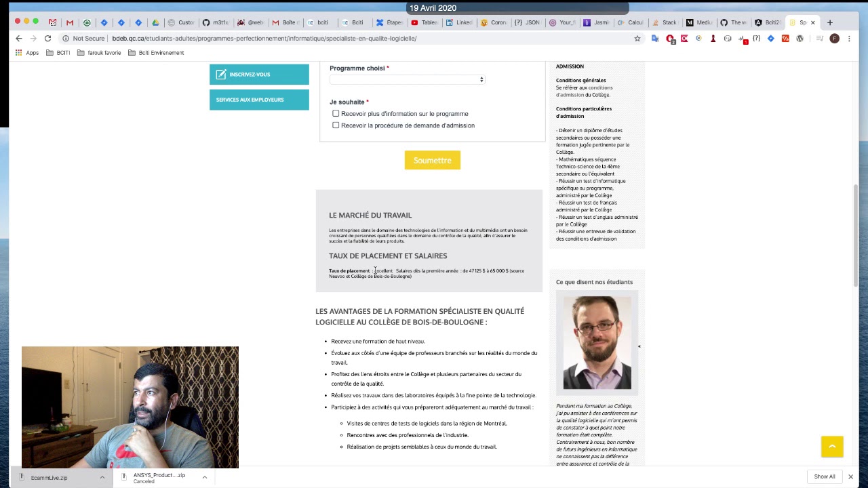The image size is (868, 488).
Task: Bookmark this page with the star icon
Action: point(637,39)
